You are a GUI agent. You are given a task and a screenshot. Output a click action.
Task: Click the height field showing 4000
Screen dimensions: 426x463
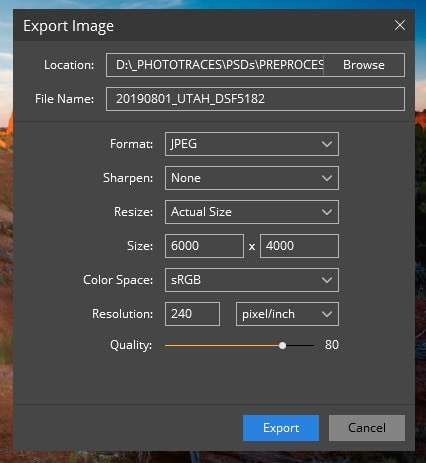pos(299,246)
